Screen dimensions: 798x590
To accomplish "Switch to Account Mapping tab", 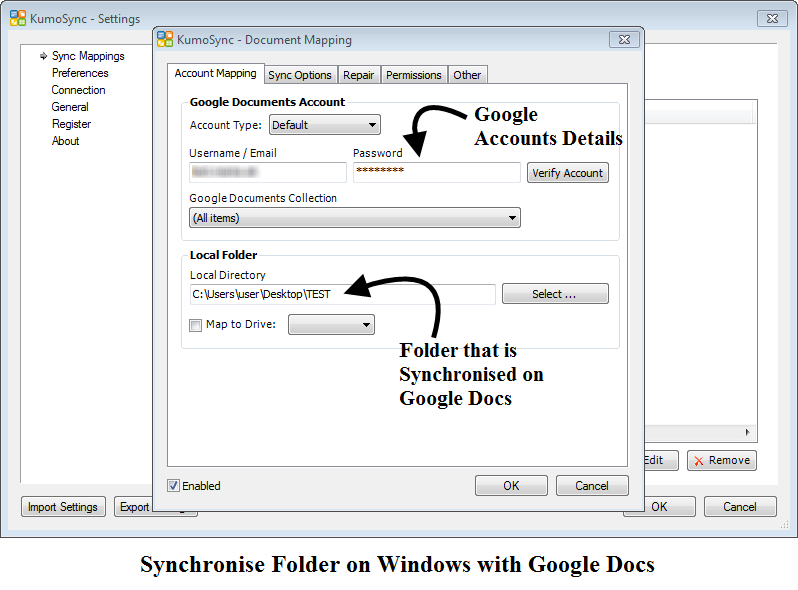I will (x=215, y=73).
